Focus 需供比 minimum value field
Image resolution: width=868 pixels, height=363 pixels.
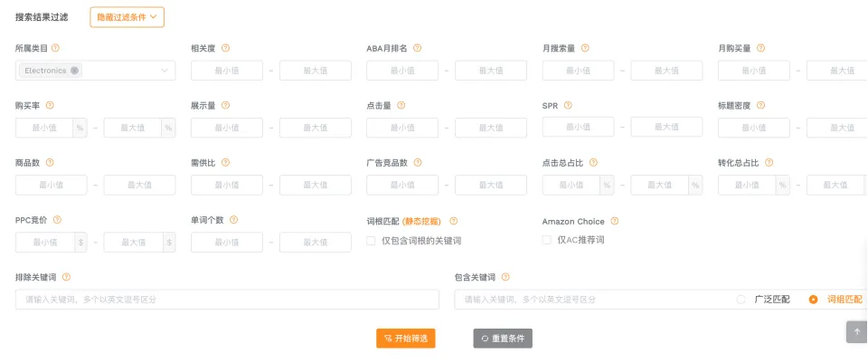coord(227,185)
